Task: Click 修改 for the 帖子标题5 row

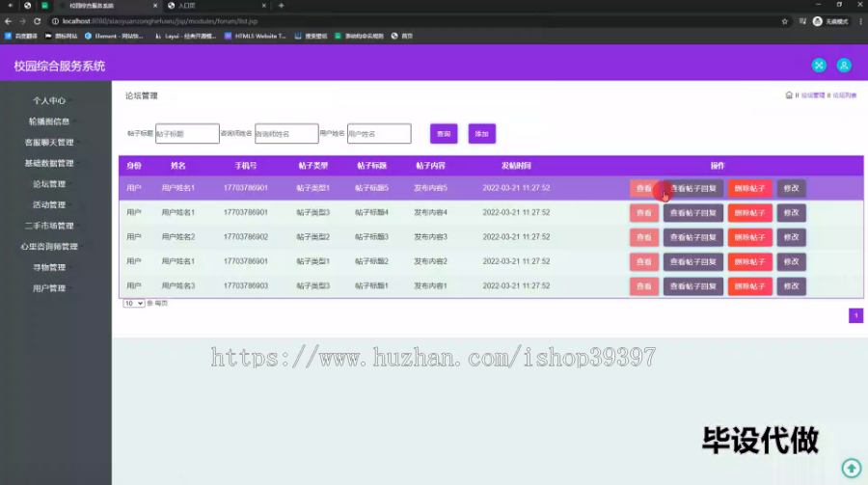Action: [x=791, y=188]
